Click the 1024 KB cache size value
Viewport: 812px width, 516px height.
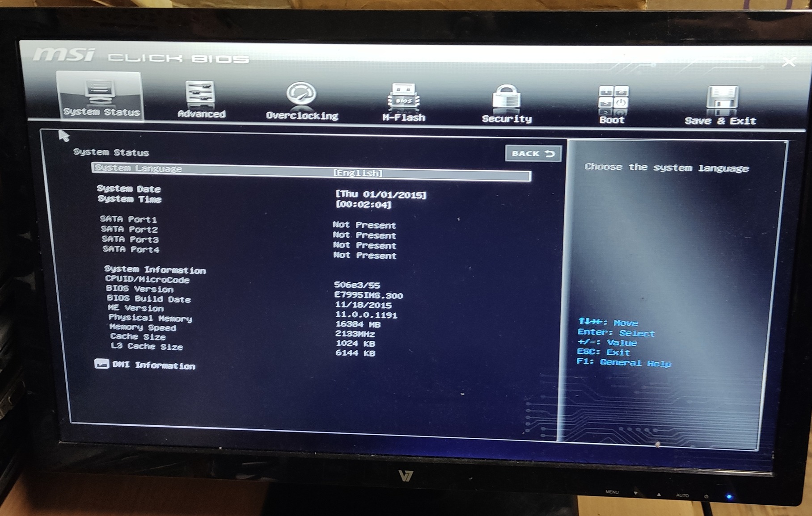(355, 343)
